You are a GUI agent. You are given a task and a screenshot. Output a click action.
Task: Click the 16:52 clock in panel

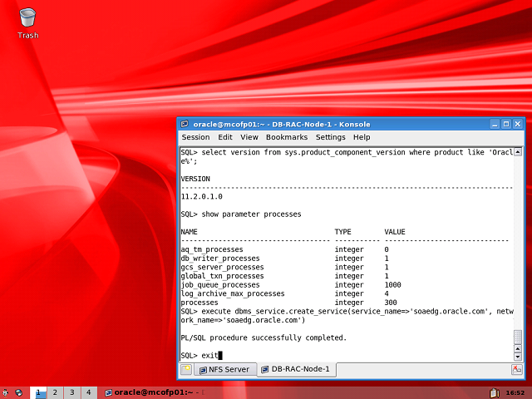pyautogui.click(x=515, y=393)
